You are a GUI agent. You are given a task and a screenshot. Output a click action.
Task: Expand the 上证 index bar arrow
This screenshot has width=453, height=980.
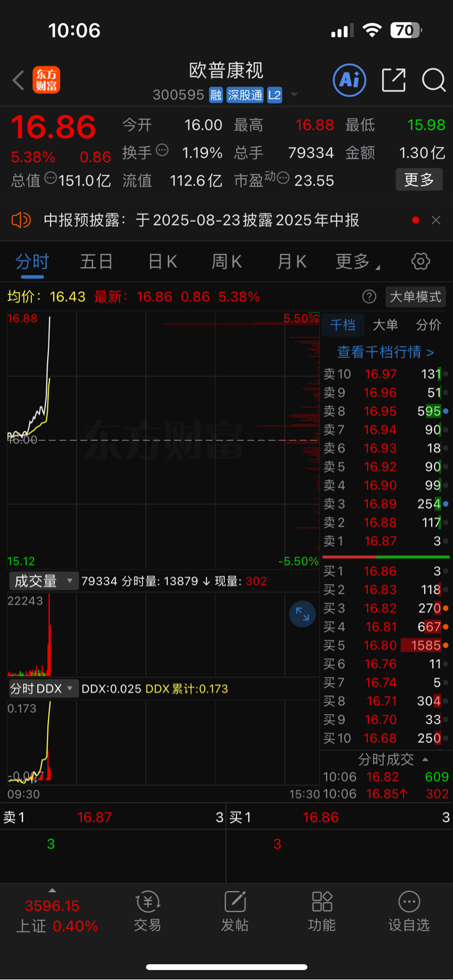click(x=52, y=890)
